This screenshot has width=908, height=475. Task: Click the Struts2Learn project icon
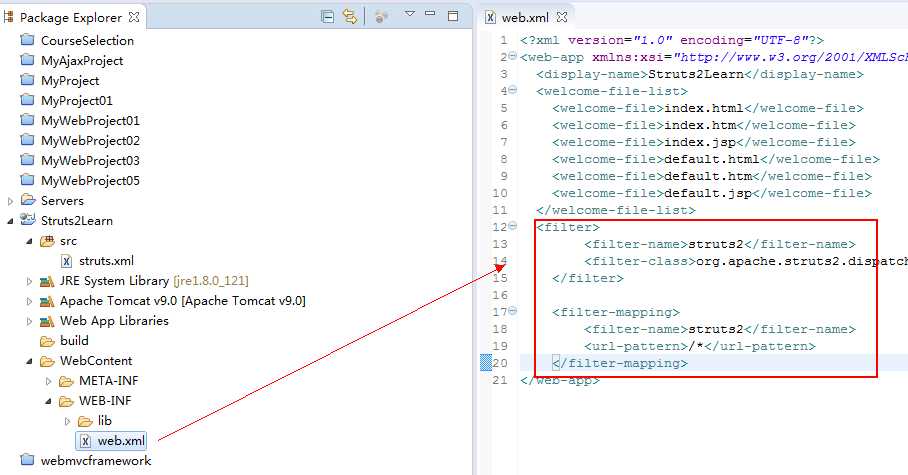[28, 220]
